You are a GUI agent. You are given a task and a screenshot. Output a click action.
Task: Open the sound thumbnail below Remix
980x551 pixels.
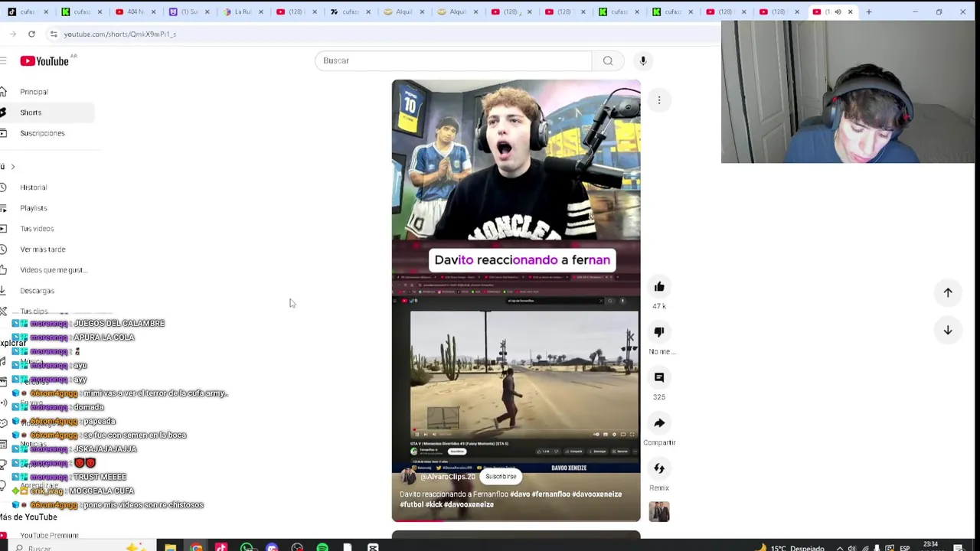coord(659,511)
